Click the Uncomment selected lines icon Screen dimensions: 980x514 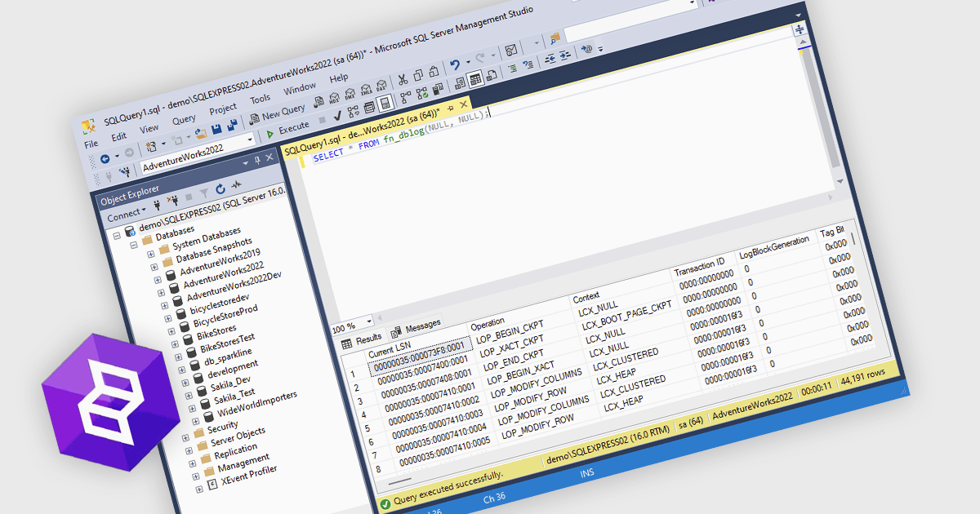528,64
